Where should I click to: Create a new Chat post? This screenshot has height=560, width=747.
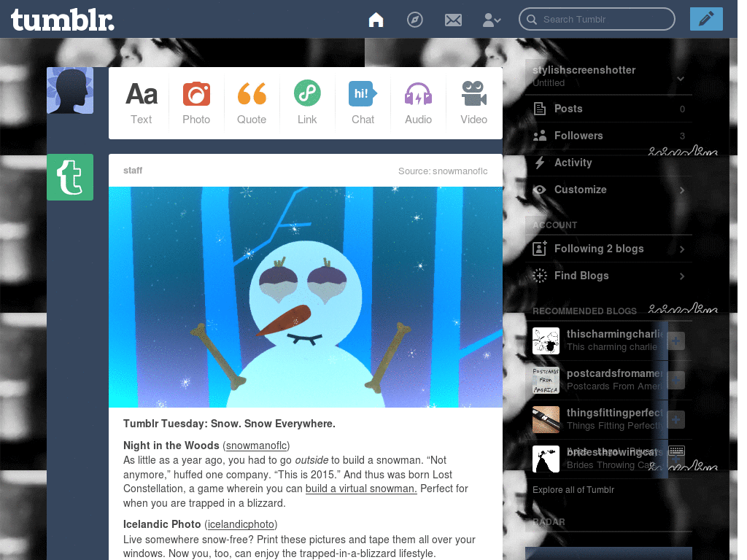tap(363, 103)
